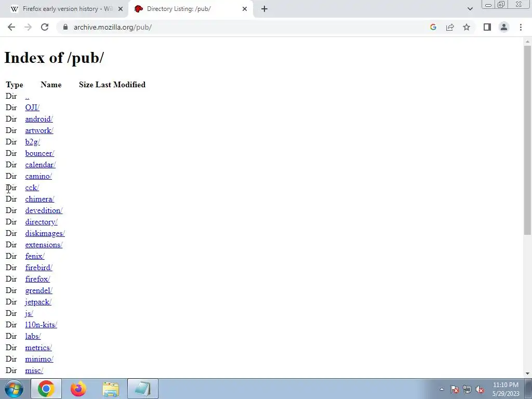Open the side panel icon
Image resolution: width=532 pixels, height=399 pixels.
pyautogui.click(x=487, y=27)
